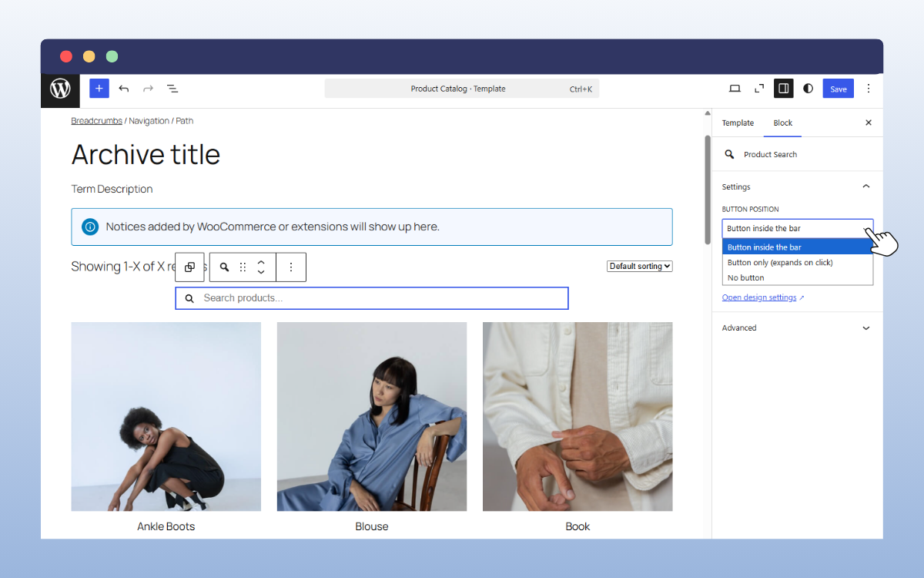
Task: Click the redo arrow icon
Action: click(x=148, y=89)
